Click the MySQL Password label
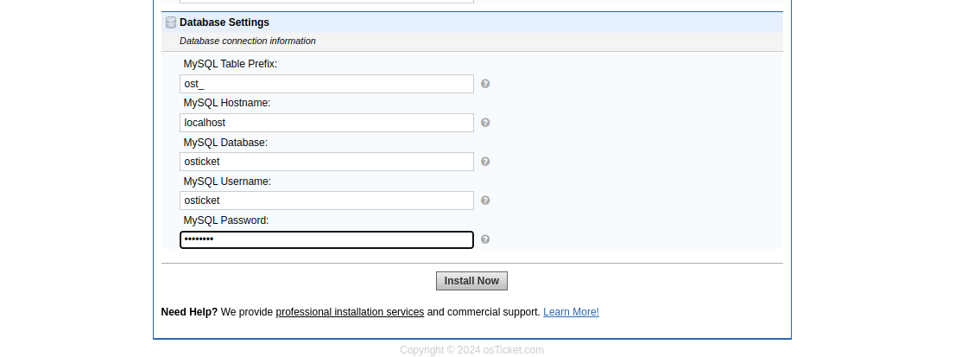This screenshot has height=357, width=980. [x=225, y=220]
